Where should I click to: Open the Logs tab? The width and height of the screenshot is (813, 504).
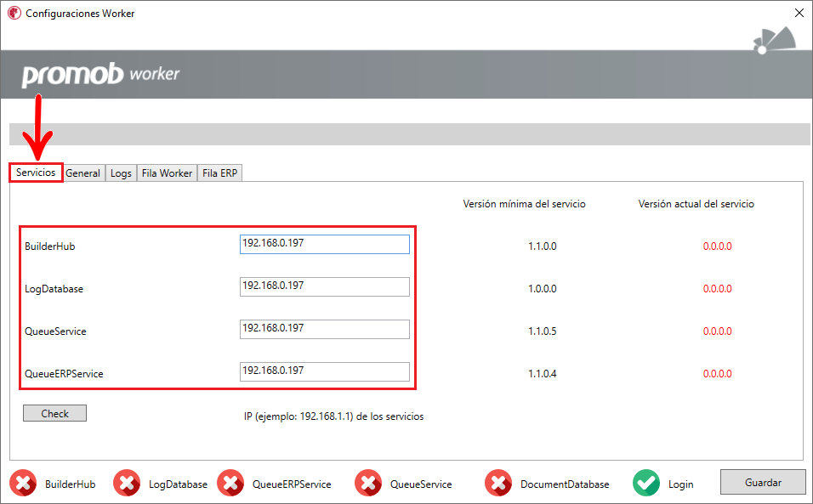(121, 173)
